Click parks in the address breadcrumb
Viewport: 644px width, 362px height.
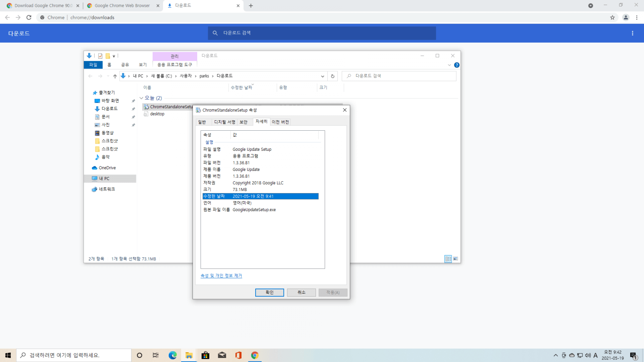204,76
